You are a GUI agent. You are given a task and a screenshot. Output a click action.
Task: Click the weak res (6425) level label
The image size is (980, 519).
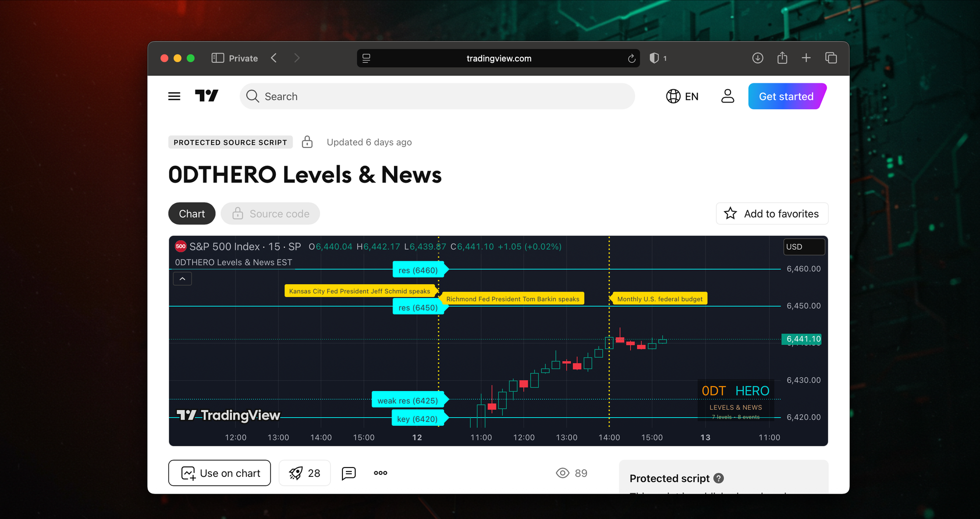pyautogui.click(x=409, y=400)
